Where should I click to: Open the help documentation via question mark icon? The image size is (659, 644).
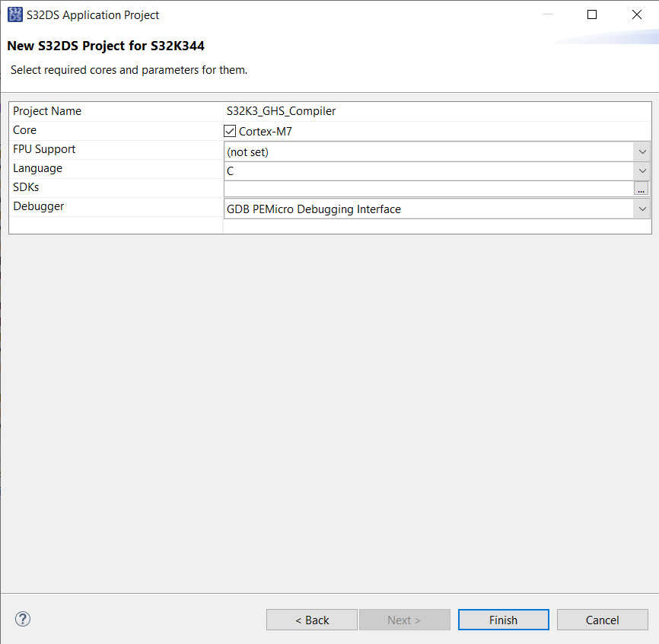click(22, 619)
